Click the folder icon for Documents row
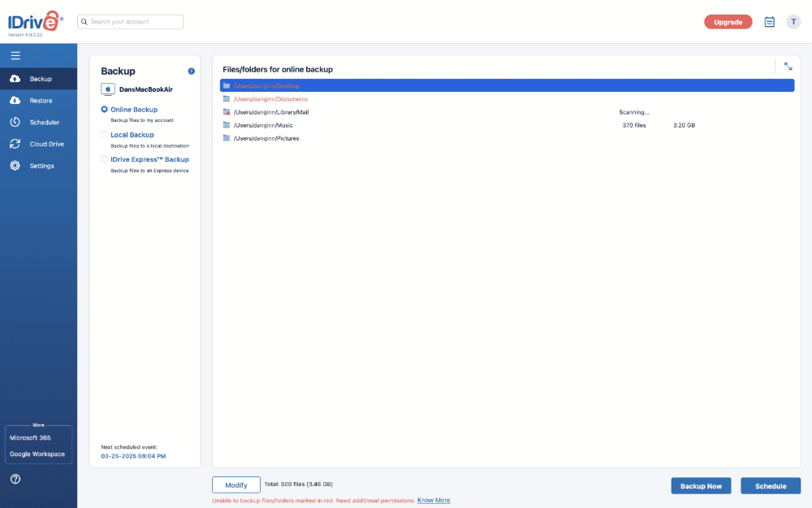 (227, 98)
